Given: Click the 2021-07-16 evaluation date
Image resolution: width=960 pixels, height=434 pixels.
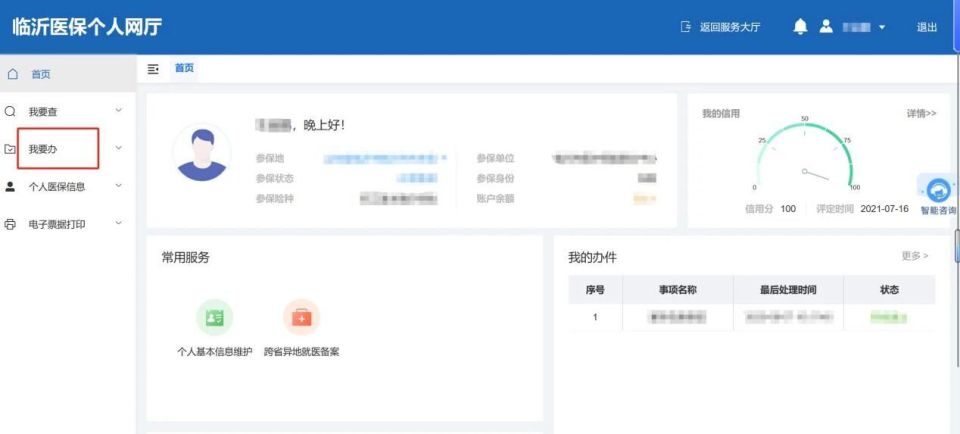Looking at the screenshot, I should pyautogui.click(x=884, y=209).
